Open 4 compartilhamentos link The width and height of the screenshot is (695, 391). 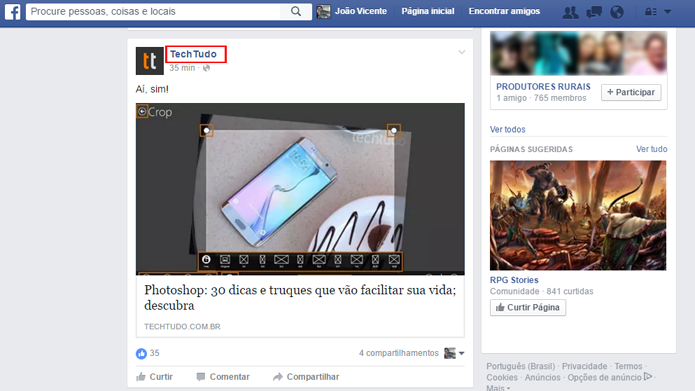[x=398, y=353]
